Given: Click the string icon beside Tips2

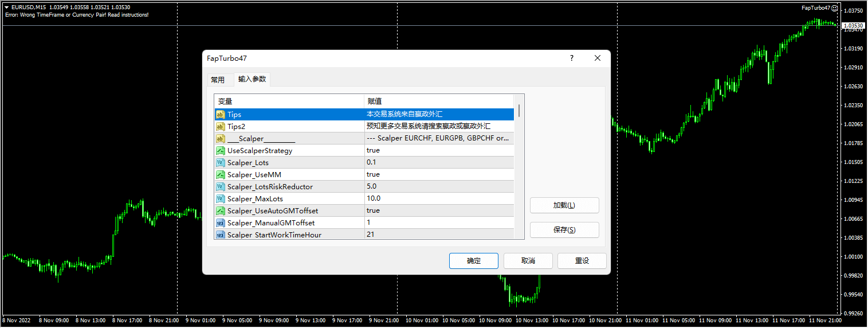Looking at the screenshot, I should pyautogui.click(x=220, y=127).
